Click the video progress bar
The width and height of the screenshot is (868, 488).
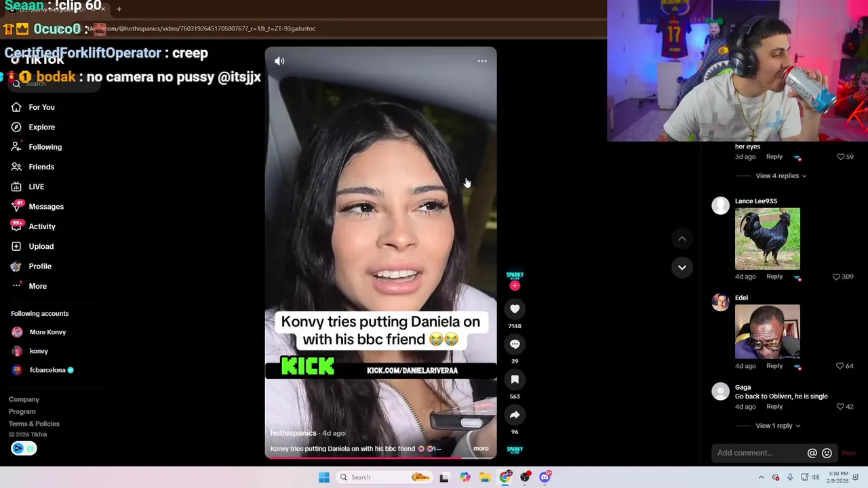point(380,457)
